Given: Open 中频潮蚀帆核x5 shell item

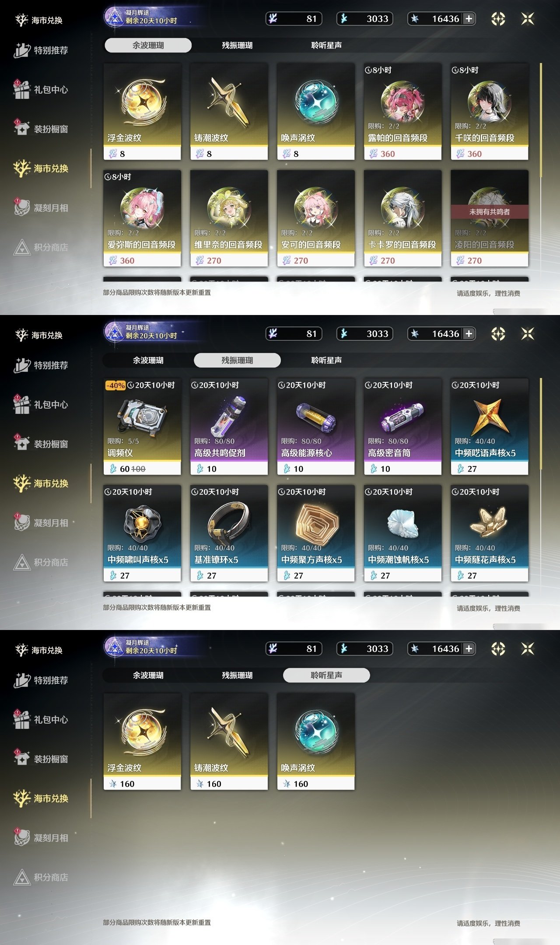Looking at the screenshot, I should [x=402, y=533].
